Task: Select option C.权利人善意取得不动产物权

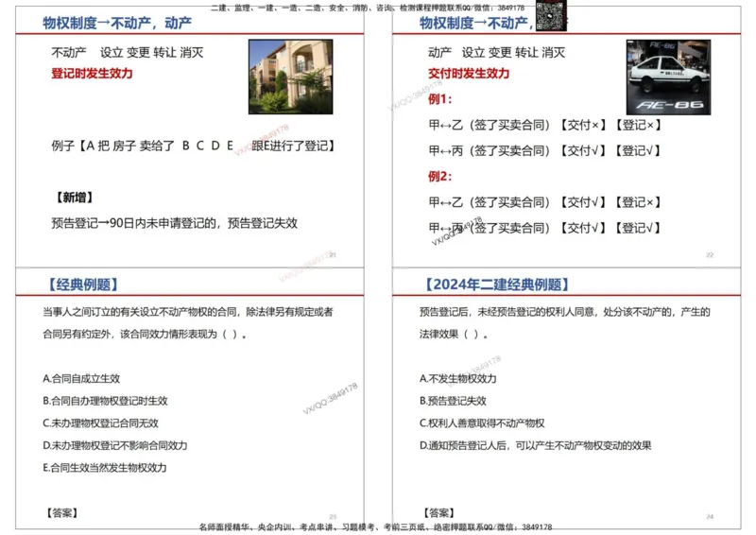Action: coord(482,423)
